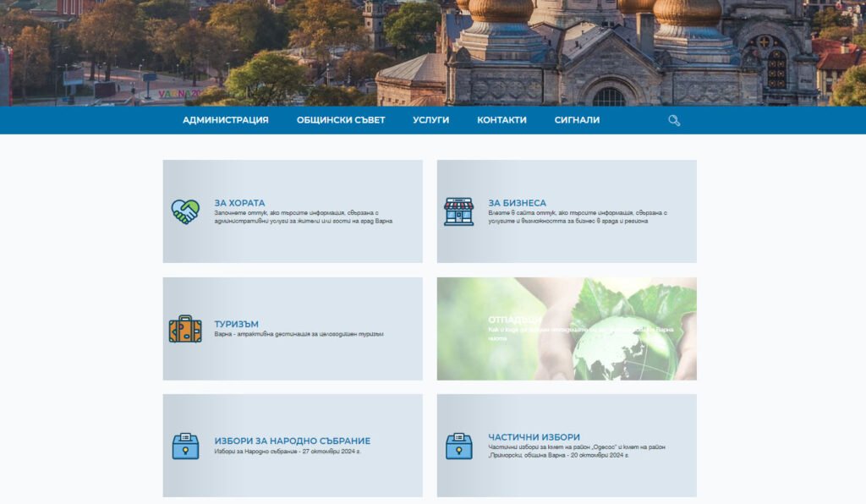This screenshot has width=866, height=504.
Task: Visit the Частични избори heading link
Action: [534, 437]
